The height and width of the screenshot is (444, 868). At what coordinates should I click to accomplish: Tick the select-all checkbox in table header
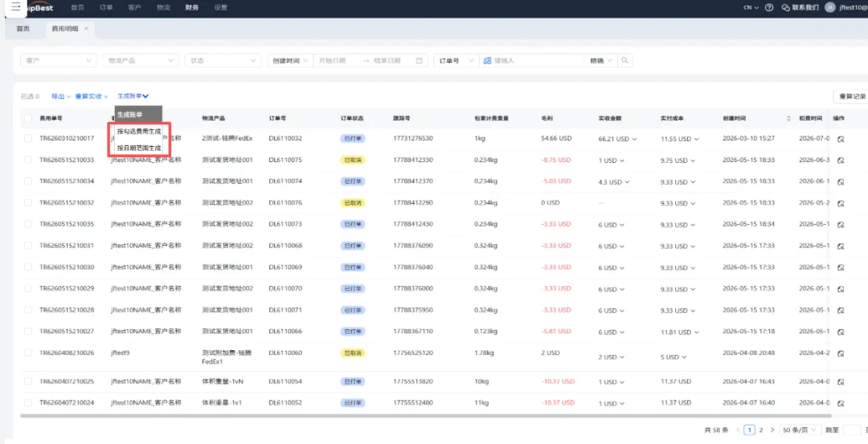(27, 118)
